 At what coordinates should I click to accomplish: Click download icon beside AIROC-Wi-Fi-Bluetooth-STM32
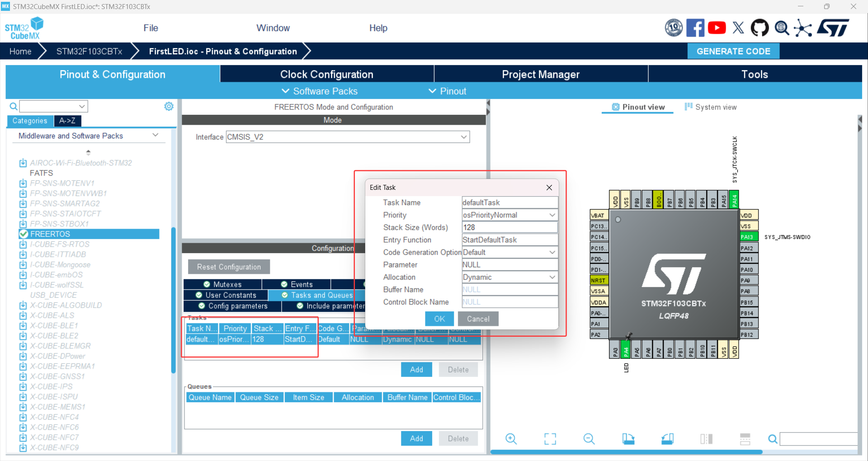(23, 163)
